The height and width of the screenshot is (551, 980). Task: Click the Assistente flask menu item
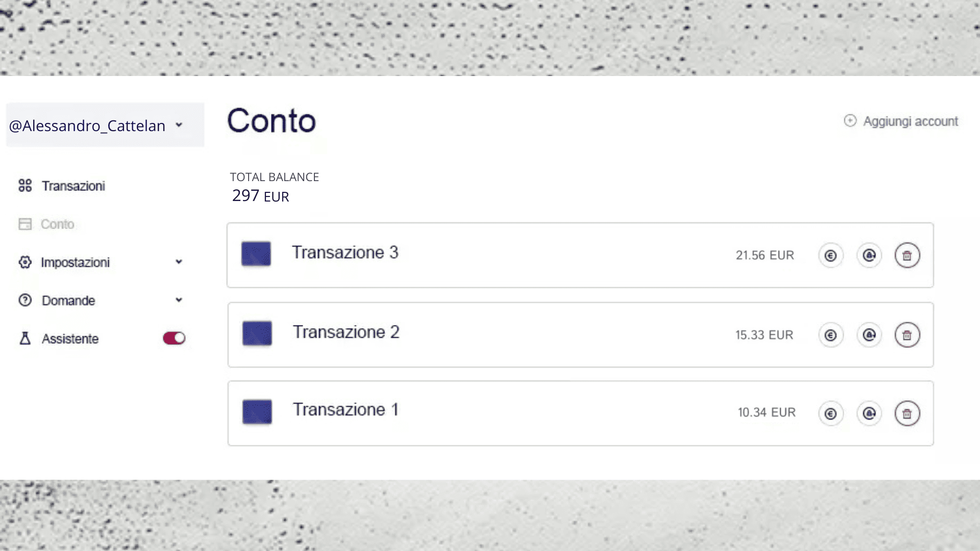coord(70,339)
